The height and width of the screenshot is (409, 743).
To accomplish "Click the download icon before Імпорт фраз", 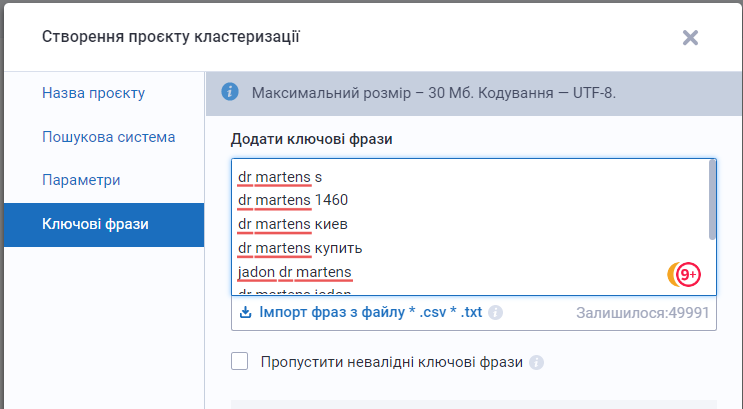I will click(246, 312).
